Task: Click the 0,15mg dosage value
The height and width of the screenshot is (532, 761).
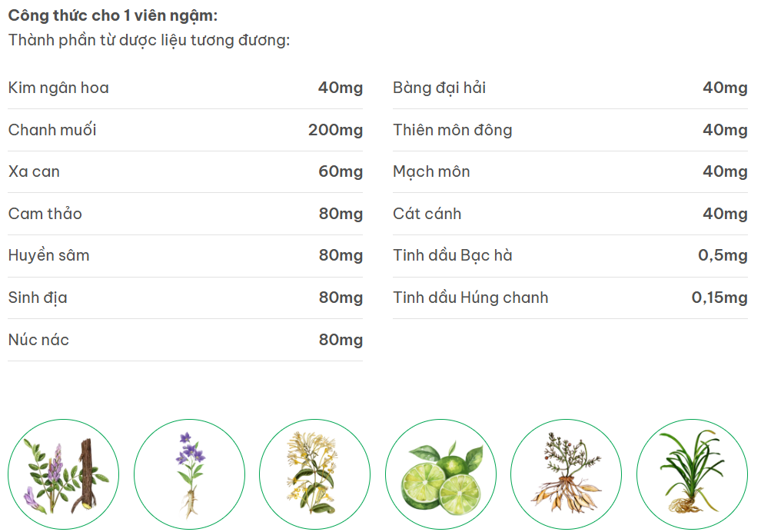Action: point(719,298)
